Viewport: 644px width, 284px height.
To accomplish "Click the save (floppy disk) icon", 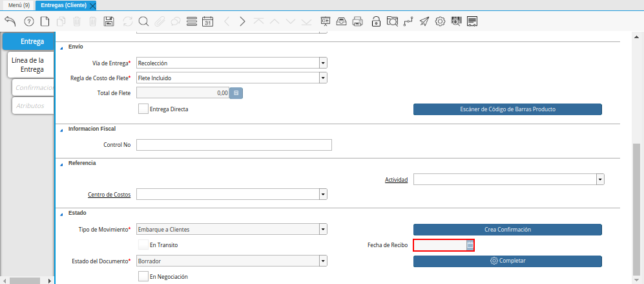I will pyautogui.click(x=109, y=21).
